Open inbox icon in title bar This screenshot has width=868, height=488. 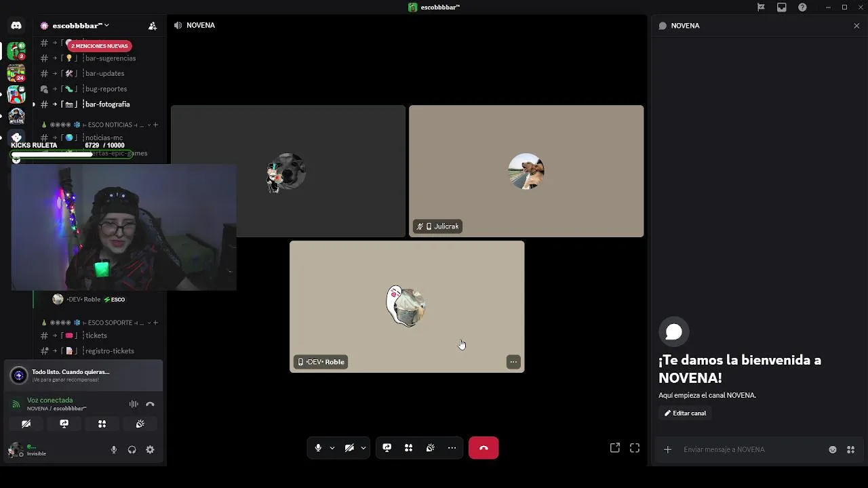tap(782, 7)
